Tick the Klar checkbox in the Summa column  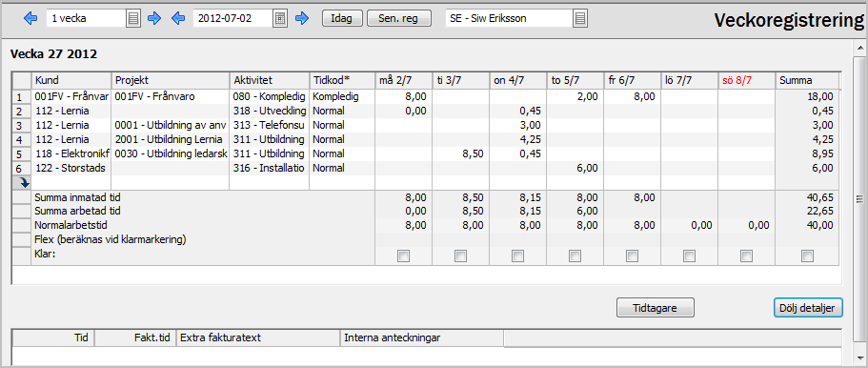tap(808, 256)
